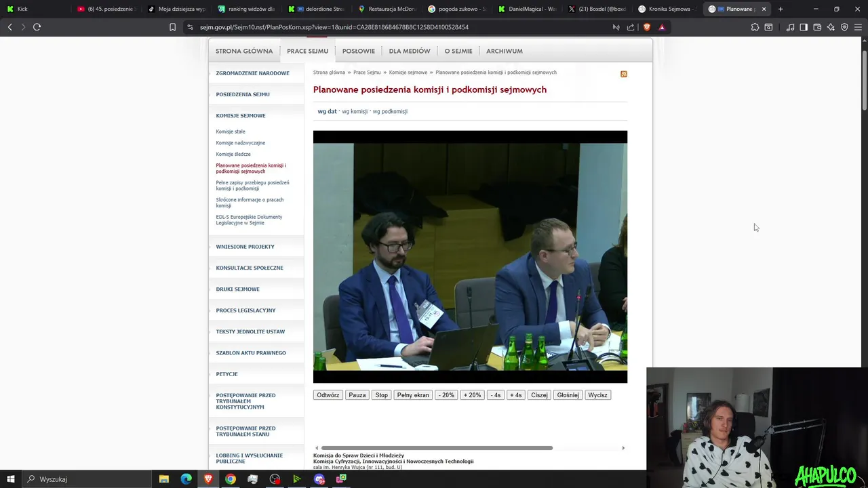Switch to the 'pogoda zukowo' Google tab
The height and width of the screenshot is (488, 868).
[457, 9]
